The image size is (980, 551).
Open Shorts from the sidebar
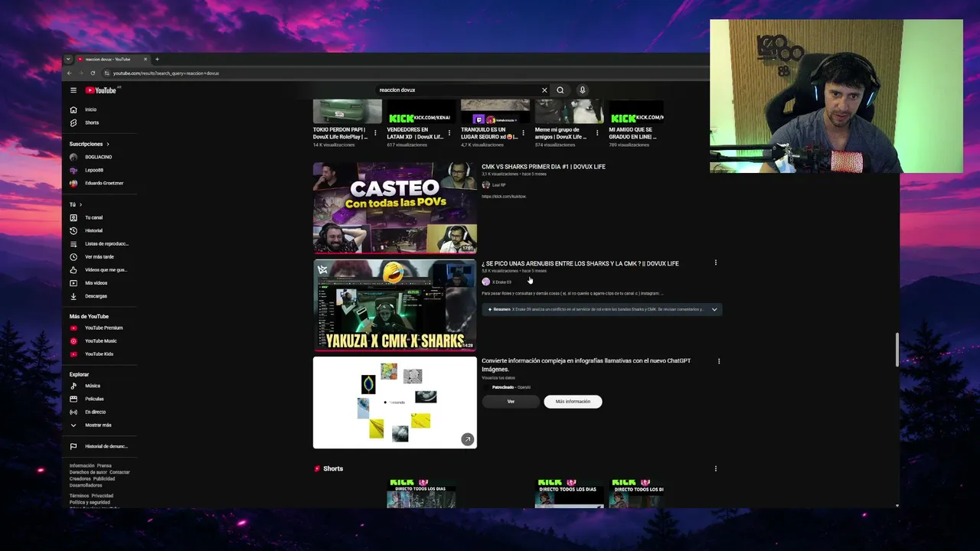(x=92, y=122)
